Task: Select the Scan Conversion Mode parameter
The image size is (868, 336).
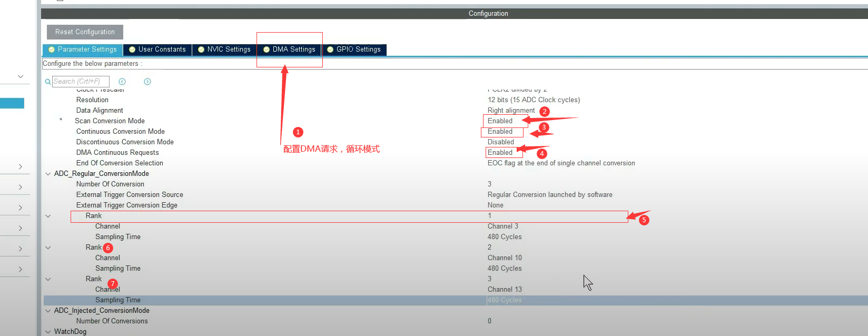Action: pos(110,121)
